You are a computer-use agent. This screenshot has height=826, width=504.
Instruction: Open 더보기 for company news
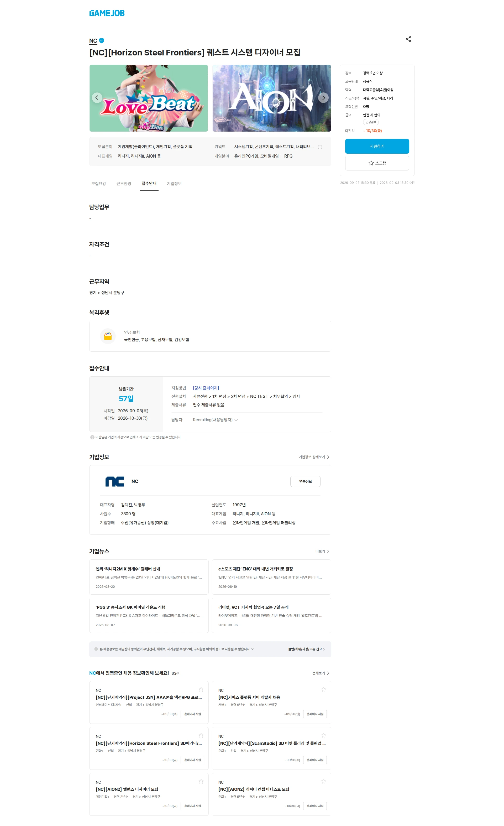[322, 551]
